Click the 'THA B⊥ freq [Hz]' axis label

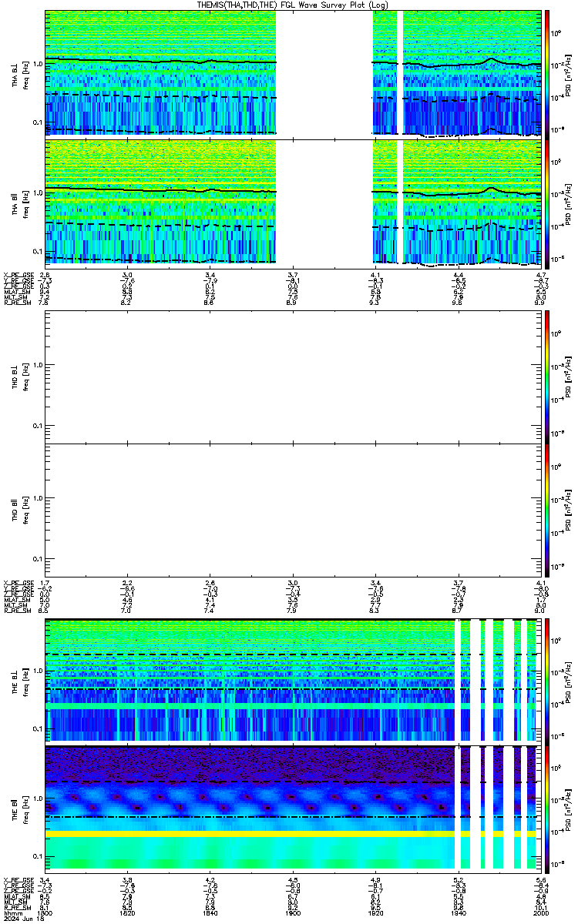pyautogui.click(x=19, y=74)
